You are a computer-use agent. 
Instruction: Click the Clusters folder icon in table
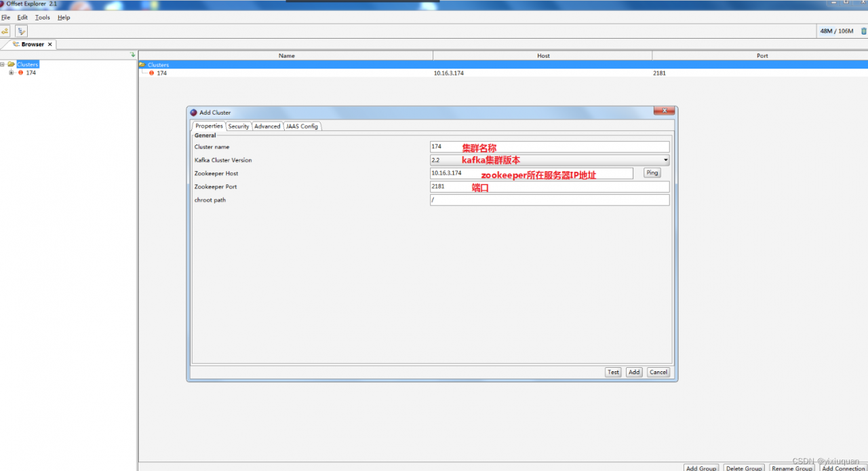pyautogui.click(x=142, y=65)
